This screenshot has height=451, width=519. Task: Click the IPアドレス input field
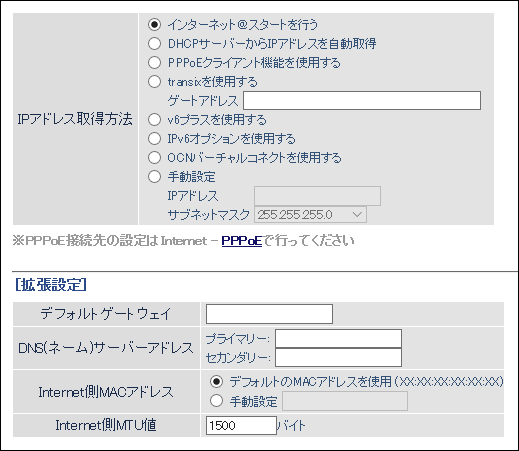click(317, 196)
